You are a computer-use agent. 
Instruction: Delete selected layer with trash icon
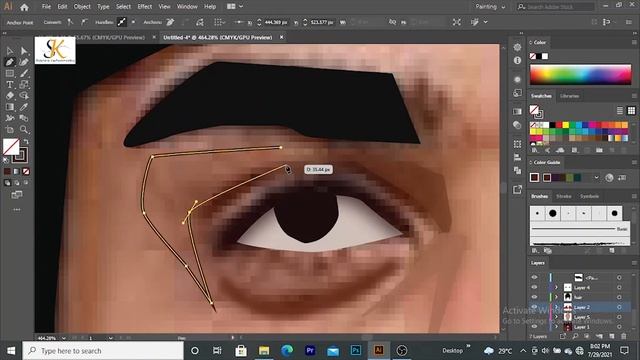(624, 336)
